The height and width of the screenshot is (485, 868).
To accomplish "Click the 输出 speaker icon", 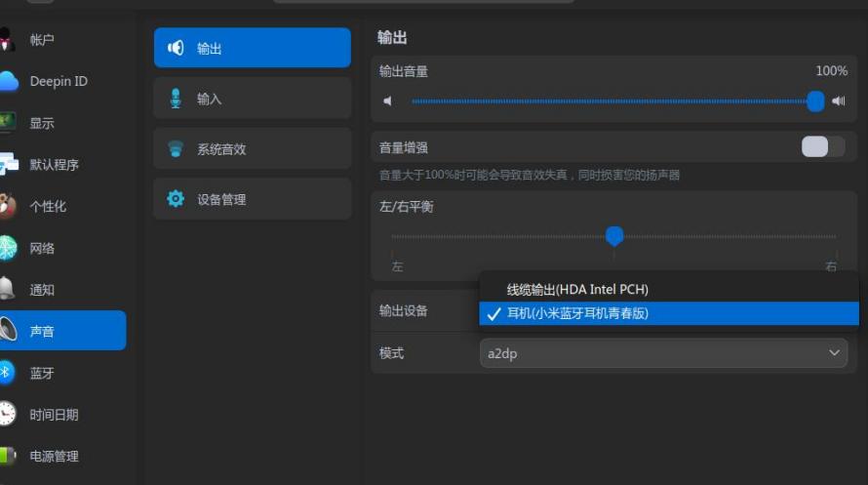I will click(176, 48).
